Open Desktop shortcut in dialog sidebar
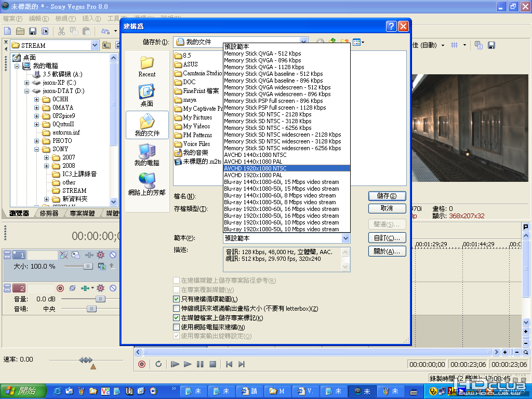This screenshot has height=399, width=532. (147, 96)
